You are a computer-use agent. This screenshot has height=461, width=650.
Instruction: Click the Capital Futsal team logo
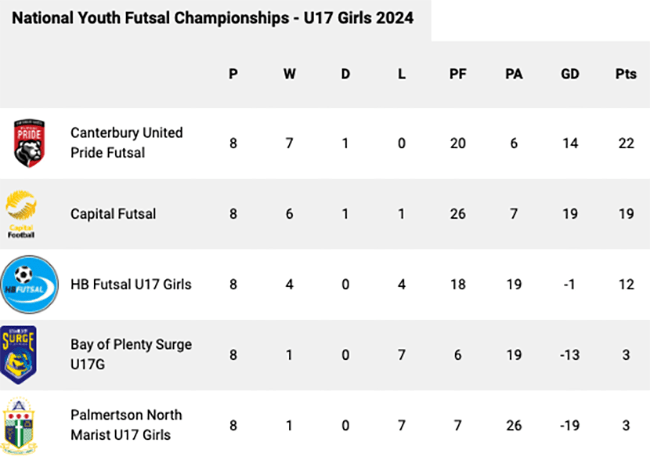click(x=21, y=214)
